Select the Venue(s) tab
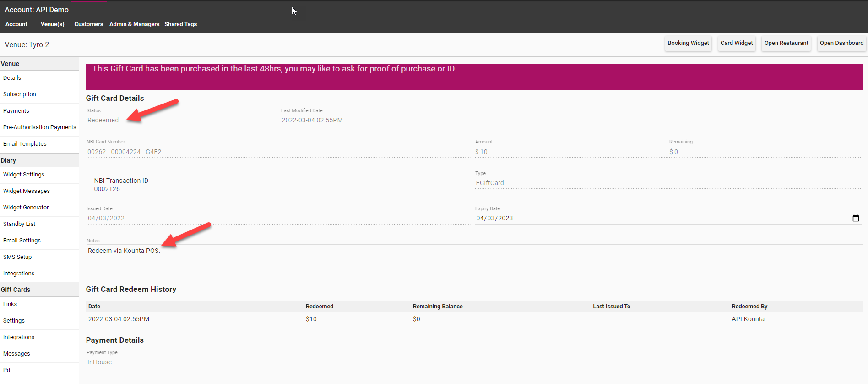This screenshot has width=868, height=384. point(52,24)
